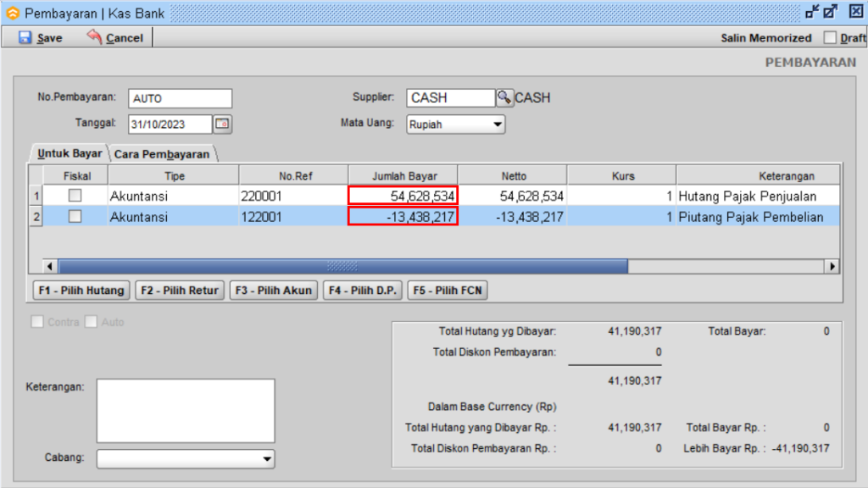Screen dimensions: 868x488
Task: Enable the Draft checkbox
Action: pyautogui.click(x=829, y=37)
